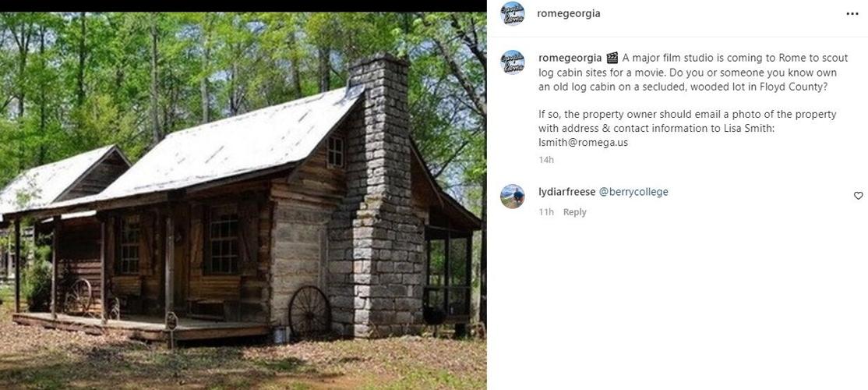This screenshot has width=868, height=390.
Task: Open the @berrycollege mention
Action: tap(633, 192)
